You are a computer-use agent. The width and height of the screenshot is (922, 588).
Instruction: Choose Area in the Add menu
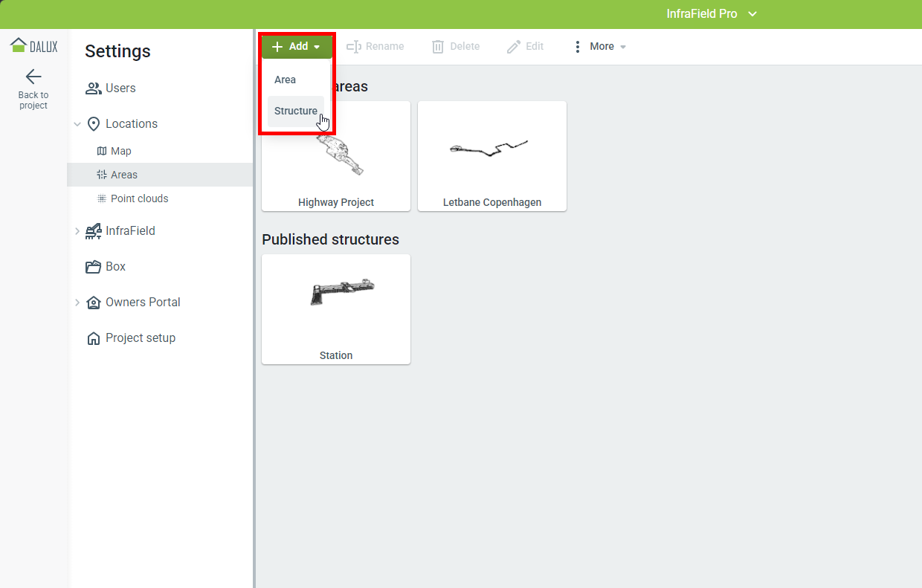(285, 80)
